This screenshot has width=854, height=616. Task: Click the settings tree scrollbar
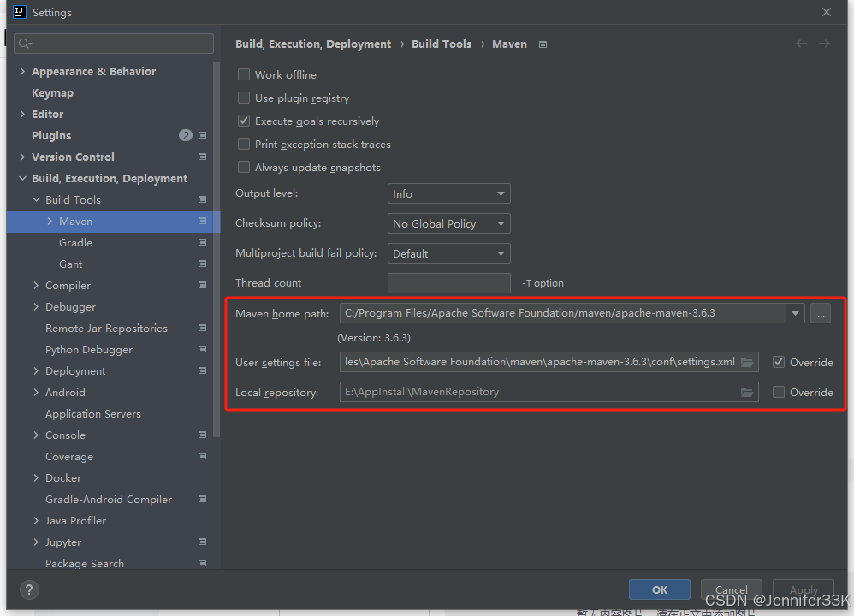(216, 251)
